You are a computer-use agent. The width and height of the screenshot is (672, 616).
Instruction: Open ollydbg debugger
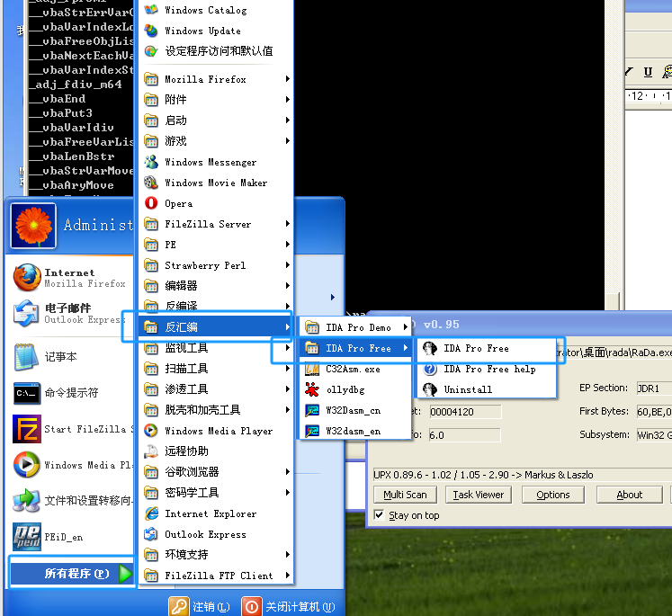354,389
